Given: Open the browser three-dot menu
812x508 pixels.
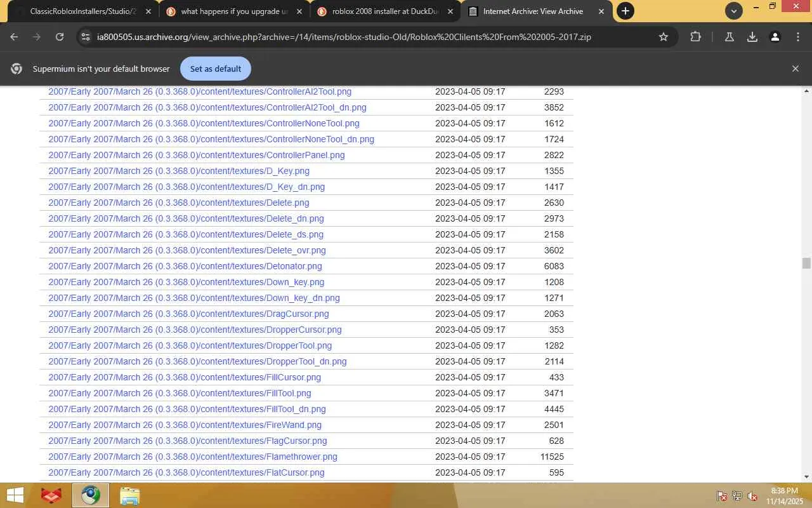Looking at the screenshot, I should click(x=798, y=37).
